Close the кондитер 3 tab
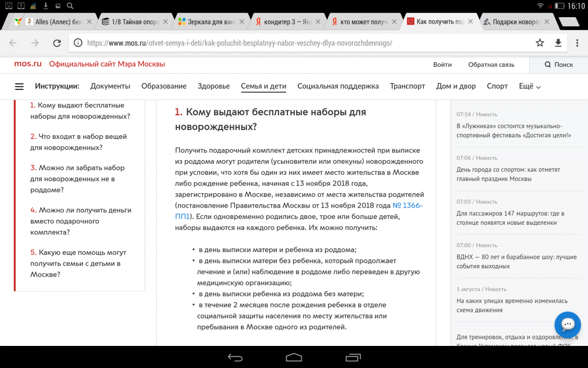This screenshot has width=588, height=368. (318, 22)
